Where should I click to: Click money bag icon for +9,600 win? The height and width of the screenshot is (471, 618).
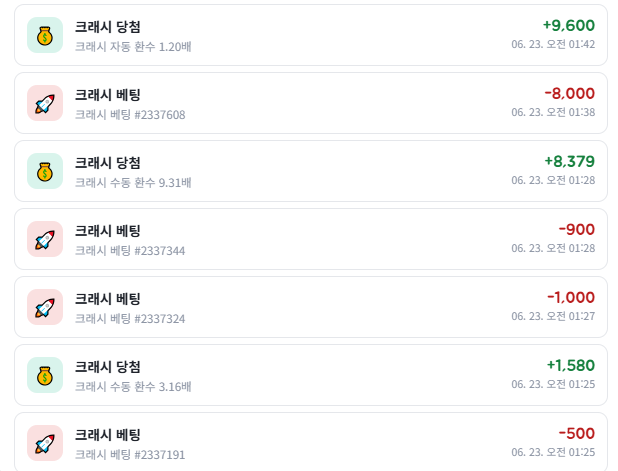pos(45,35)
